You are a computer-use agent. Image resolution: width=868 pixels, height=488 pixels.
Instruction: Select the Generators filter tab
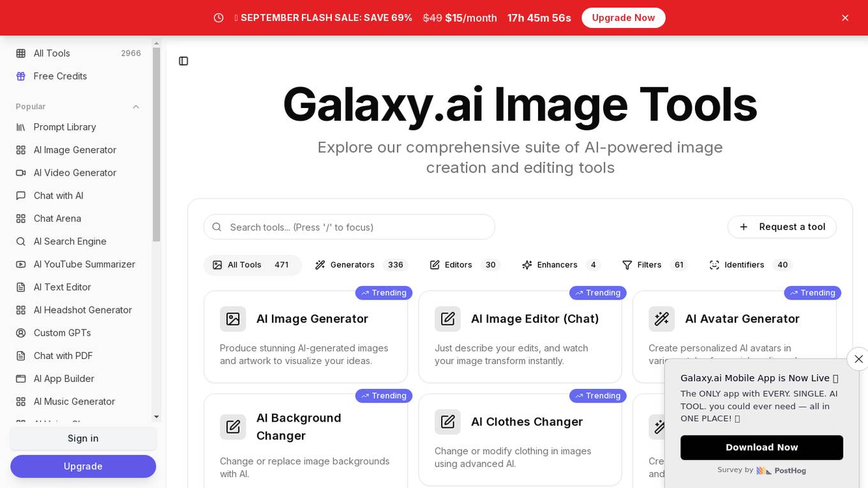(361, 265)
